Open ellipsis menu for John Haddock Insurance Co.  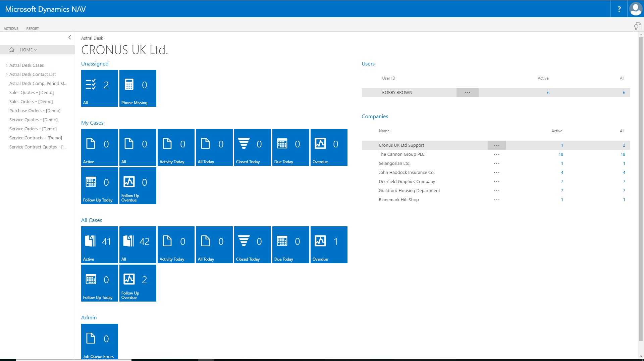(x=497, y=173)
